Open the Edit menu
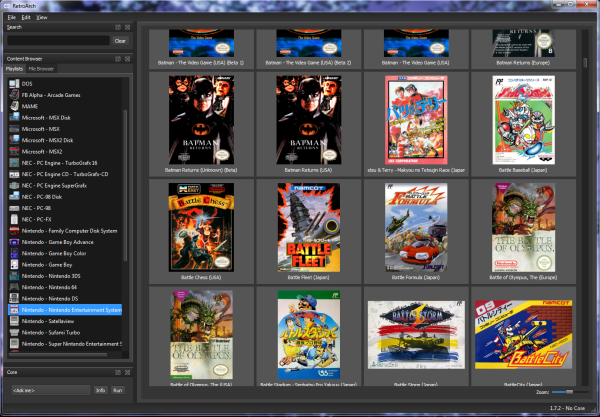 pyautogui.click(x=26, y=17)
